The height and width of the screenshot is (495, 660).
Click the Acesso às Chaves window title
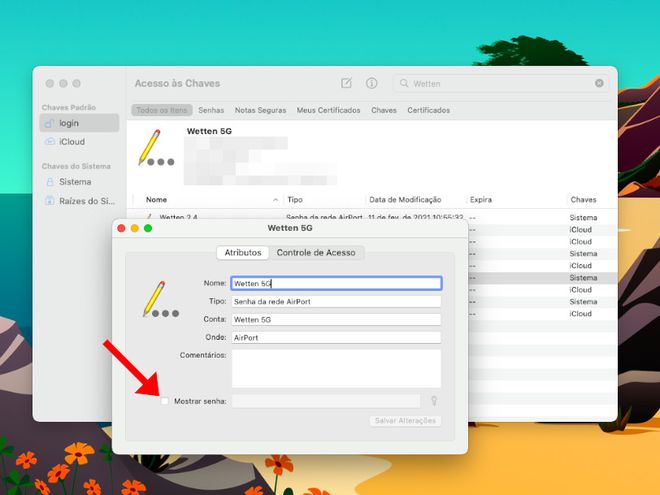coord(177,83)
